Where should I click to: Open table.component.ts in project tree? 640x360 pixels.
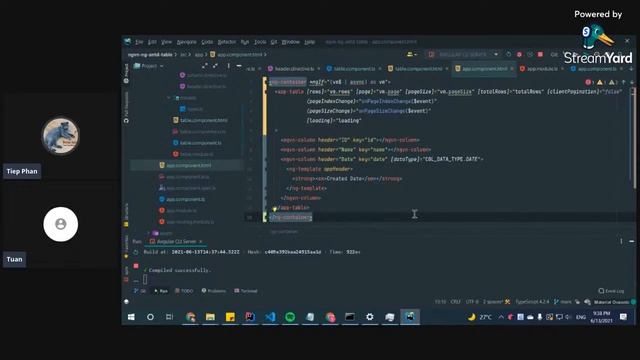[x=197, y=143]
